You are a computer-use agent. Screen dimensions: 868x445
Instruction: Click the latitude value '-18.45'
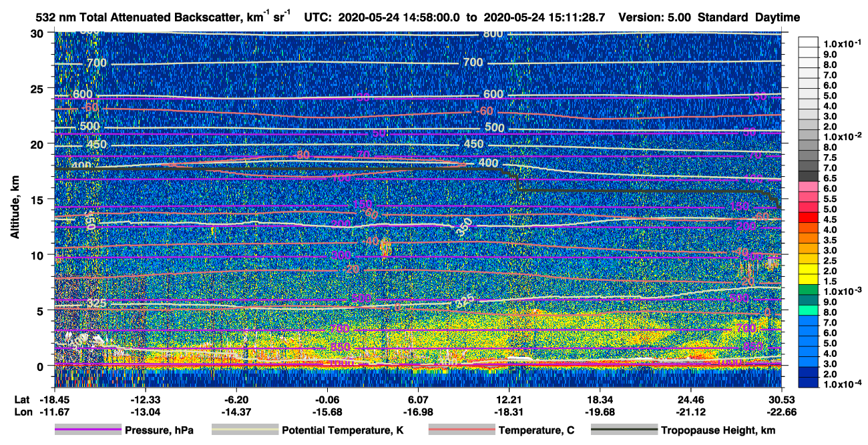54,399
